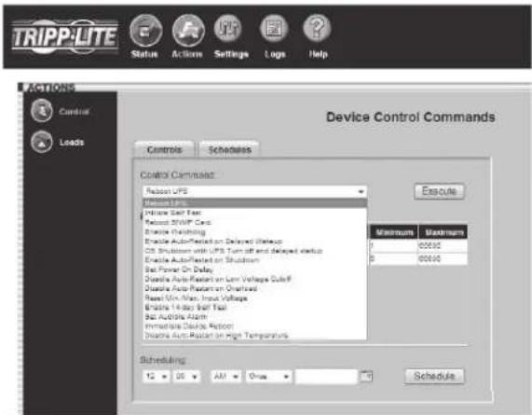Click the Tripp Lite logo
Viewport: 532px width, 415px height.
click(65, 37)
